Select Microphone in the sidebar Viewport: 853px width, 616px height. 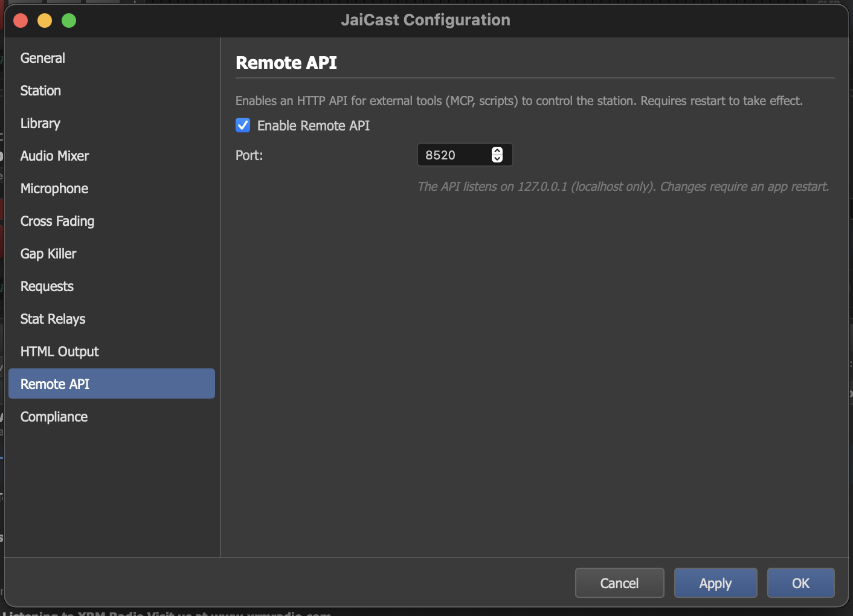coord(112,188)
